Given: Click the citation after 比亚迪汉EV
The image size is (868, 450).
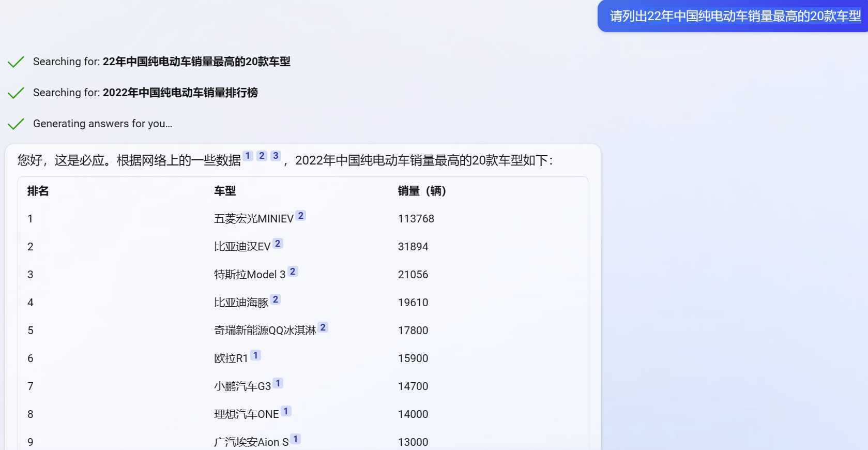Looking at the screenshot, I should (x=278, y=244).
